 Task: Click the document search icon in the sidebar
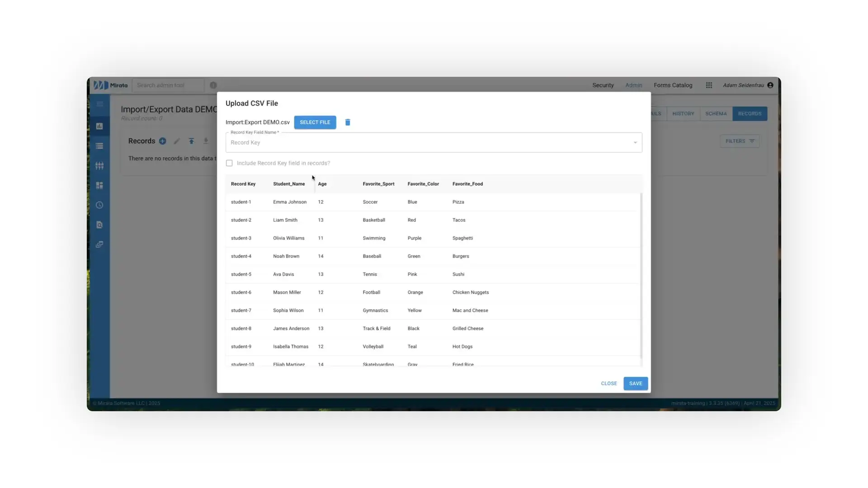tap(99, 225)
